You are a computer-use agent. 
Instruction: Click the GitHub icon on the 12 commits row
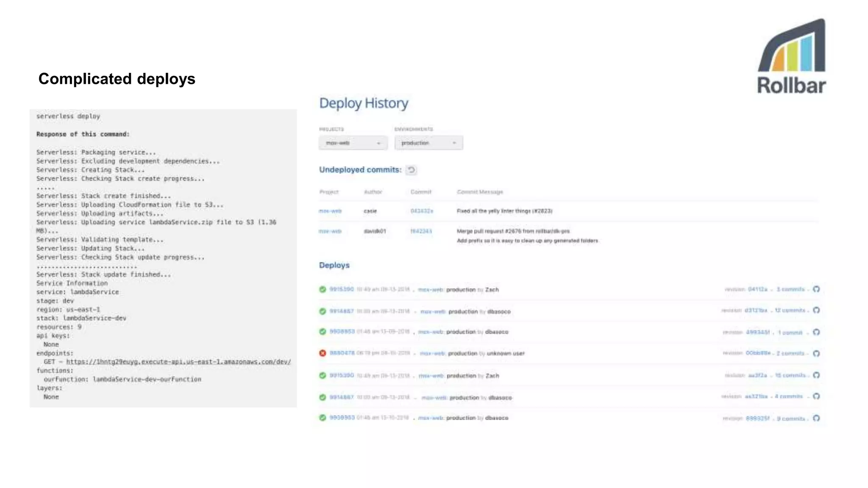tap(816, 311)
